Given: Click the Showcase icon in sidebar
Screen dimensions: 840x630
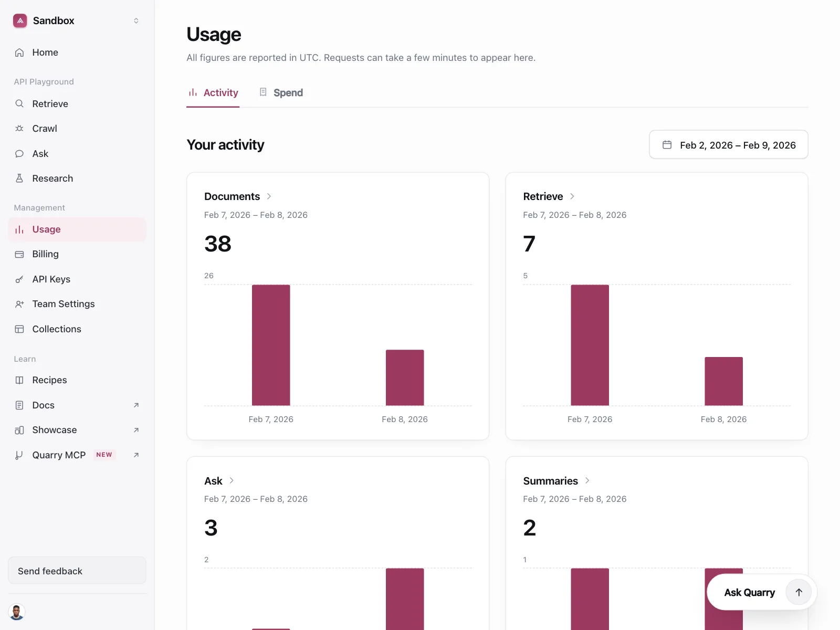Looking at the screenshot, I should 19,430.
